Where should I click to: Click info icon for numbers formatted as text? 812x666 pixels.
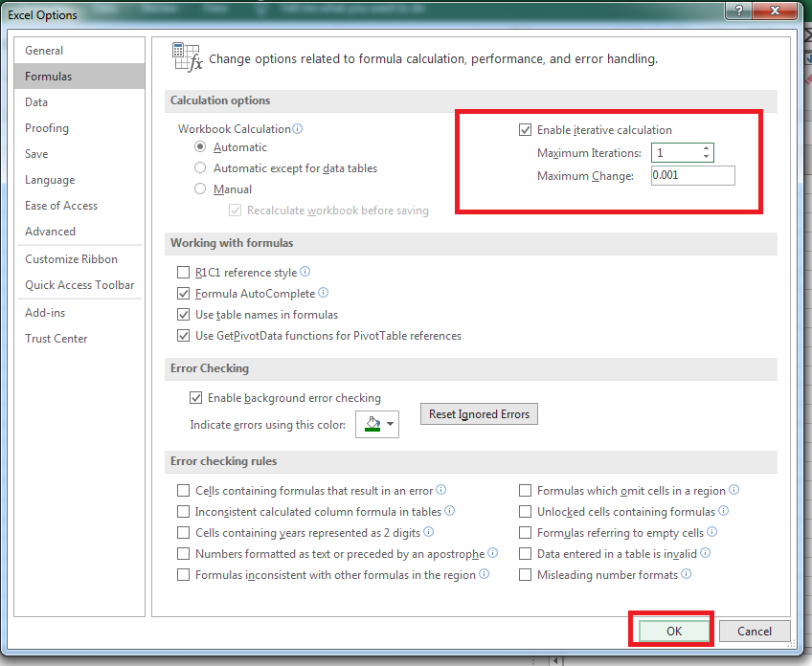pyautogui.click(x=492, y=553)
